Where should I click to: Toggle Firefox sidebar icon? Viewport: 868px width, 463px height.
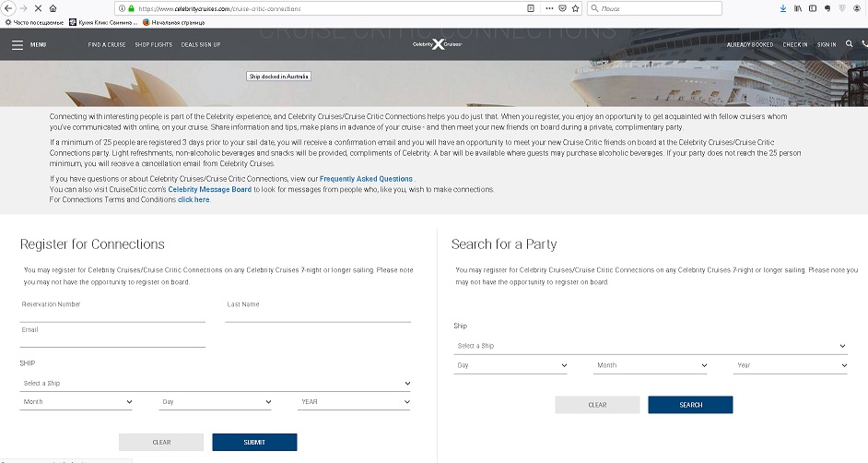coord(813,8)
